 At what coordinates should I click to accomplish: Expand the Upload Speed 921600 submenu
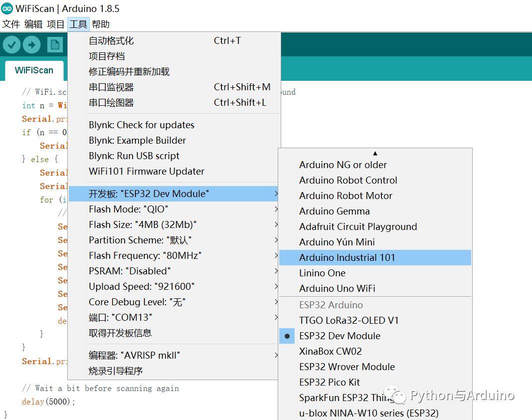click(x=174, y=286)
